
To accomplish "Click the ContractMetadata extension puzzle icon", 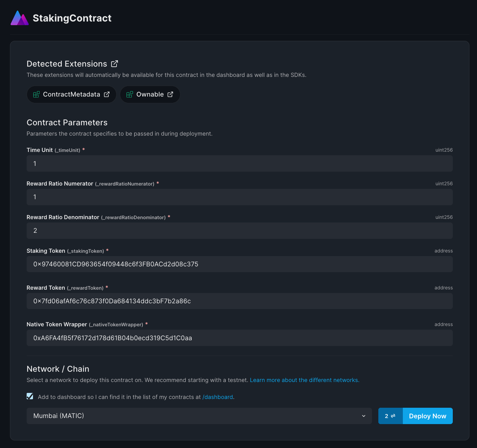I will point(36,94).
